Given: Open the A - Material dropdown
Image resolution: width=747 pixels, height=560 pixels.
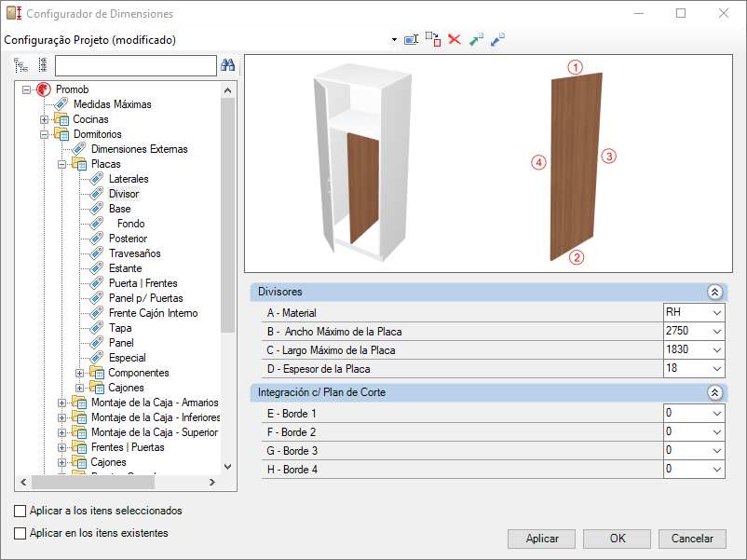Looking at the screenshot, I should [x=717, y=313].
